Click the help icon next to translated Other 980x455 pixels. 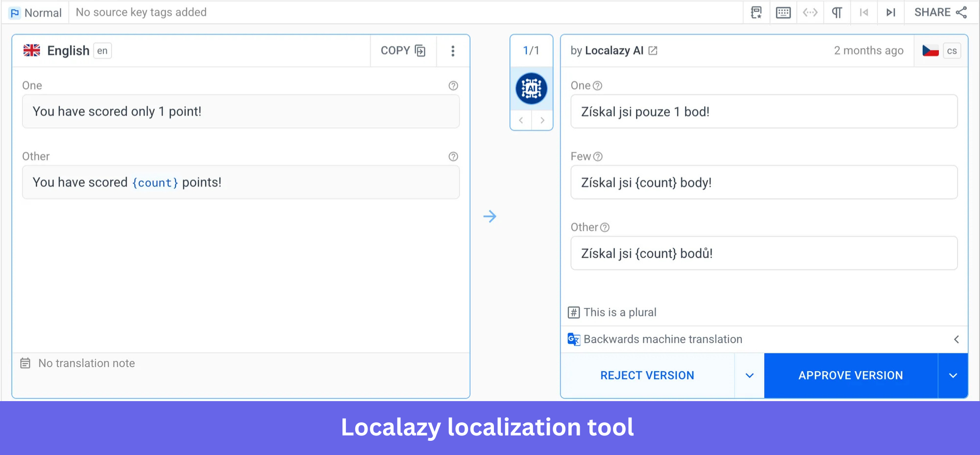(605, 227)
